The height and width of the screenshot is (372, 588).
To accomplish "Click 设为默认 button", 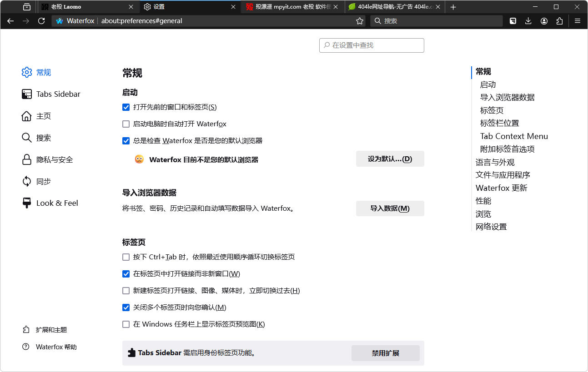I will 390,159.
